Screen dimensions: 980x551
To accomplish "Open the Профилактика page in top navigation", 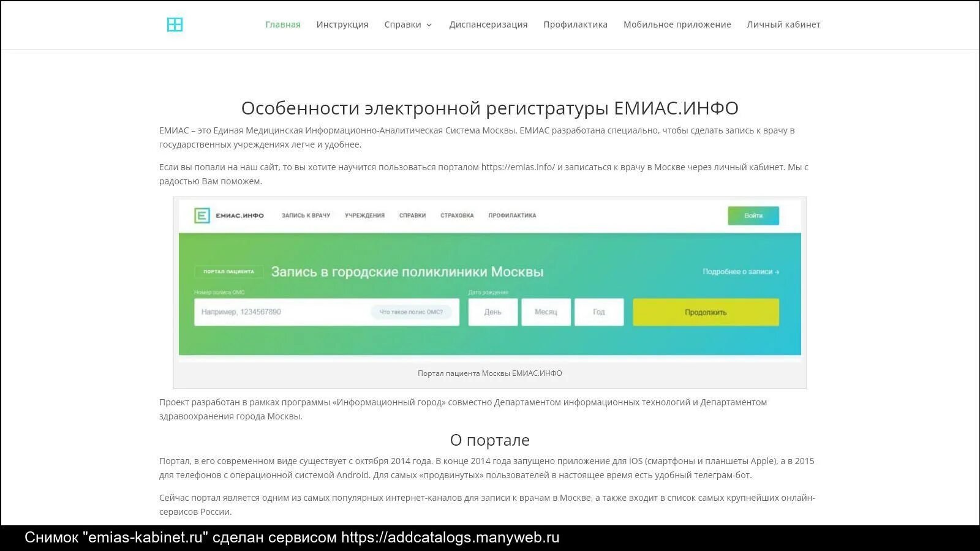I will pos(575,24).
